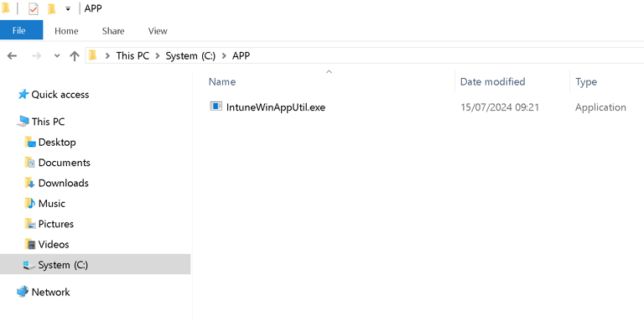
Task: Open the Customize Quick Access Toolbar dropdown
Action: pyautogui.click(x=68, y=8)
